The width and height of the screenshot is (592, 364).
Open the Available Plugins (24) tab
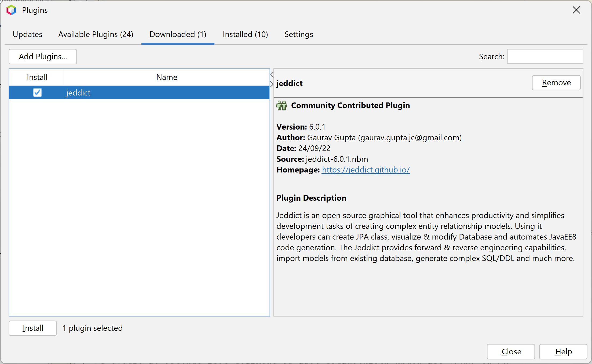[x=96, y=34]
